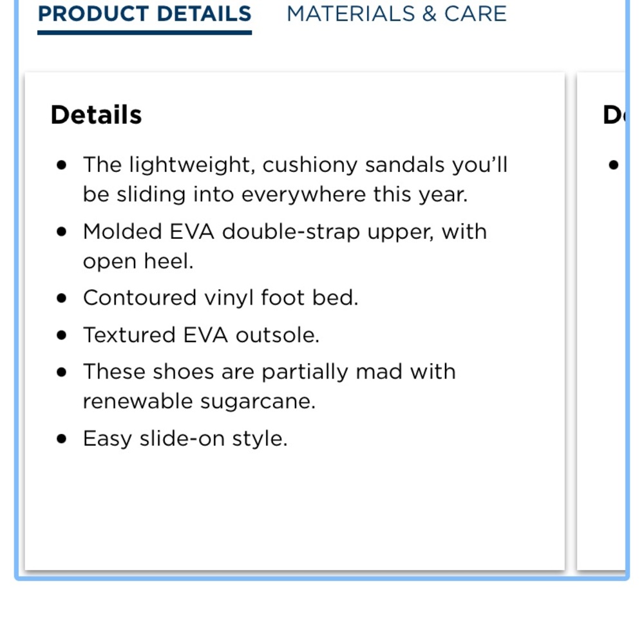
Task: Click bullet beside Easy slide-on style
Action: [x=62, y=439]
